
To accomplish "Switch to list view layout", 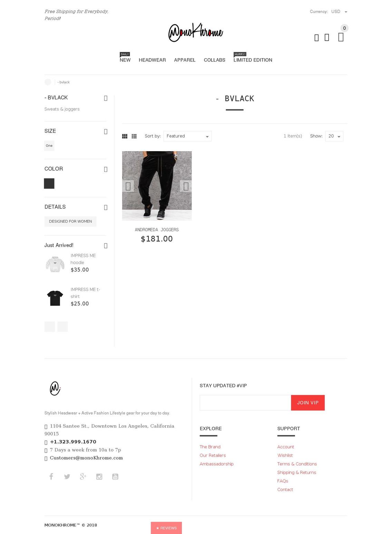I will [134, 136].
